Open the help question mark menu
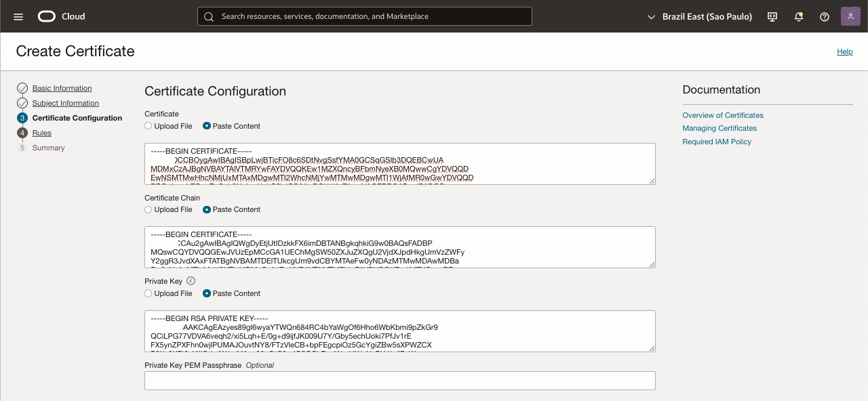The height and width of the screenshot is (401, 868). (825, 16)
